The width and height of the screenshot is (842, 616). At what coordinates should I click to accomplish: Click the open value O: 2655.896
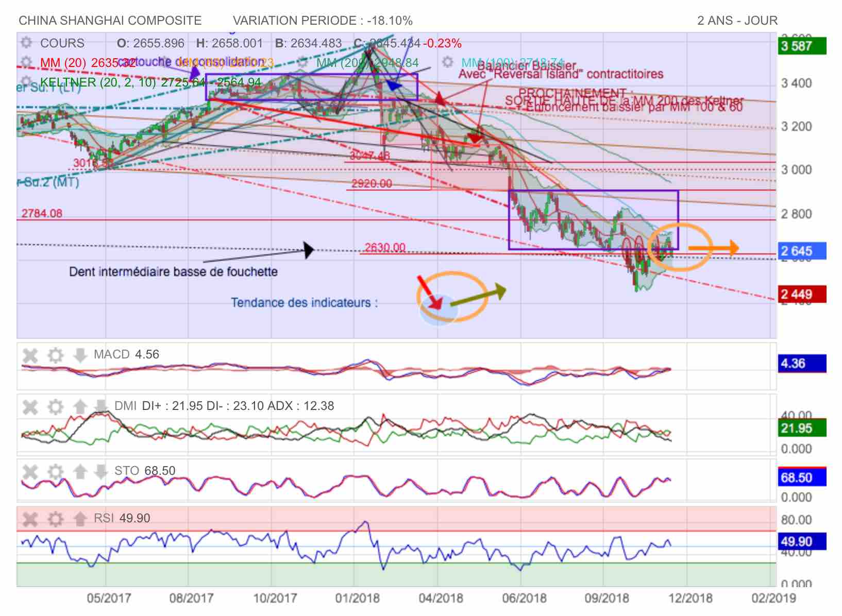[x=150, y=43]
